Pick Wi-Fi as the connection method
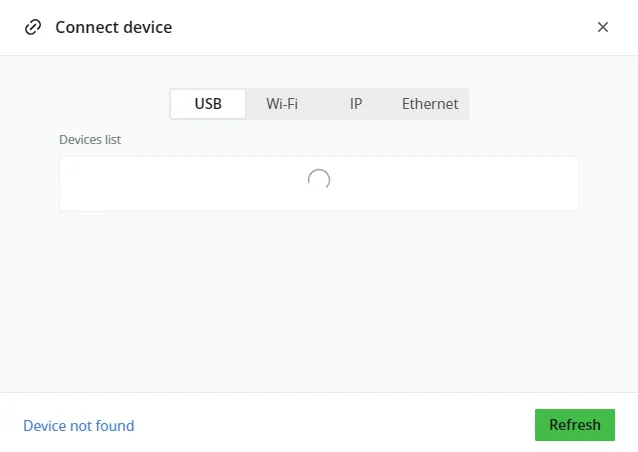The width and height of the screenshot is (638, 452). tap(282, 104)
